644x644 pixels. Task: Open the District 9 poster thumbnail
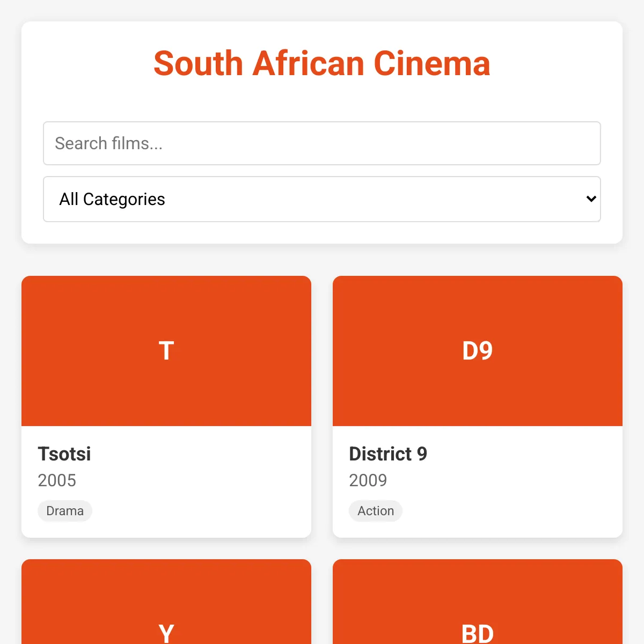pyautogui.click(x=478, y=351)
